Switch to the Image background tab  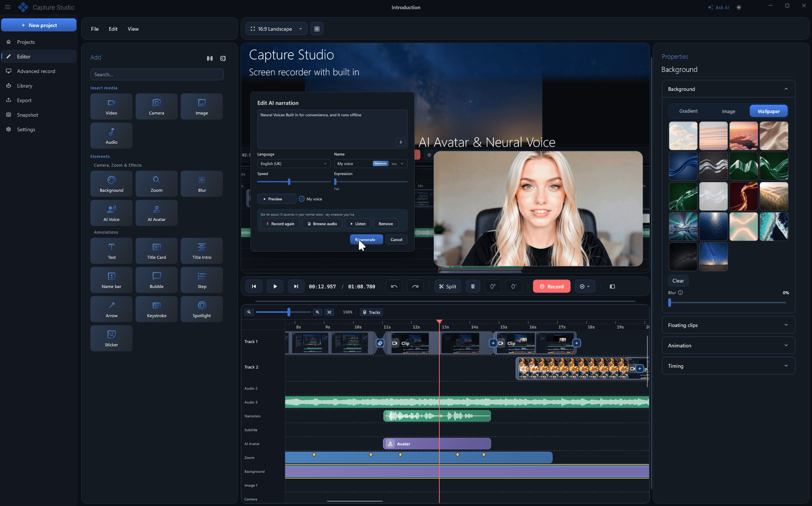point(728,111)
